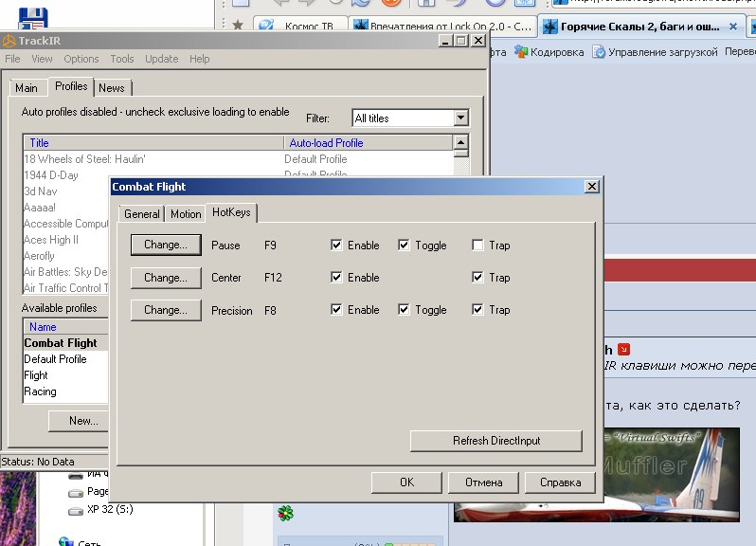Expand the All titles filter dropdown

[x=461, y=118]
